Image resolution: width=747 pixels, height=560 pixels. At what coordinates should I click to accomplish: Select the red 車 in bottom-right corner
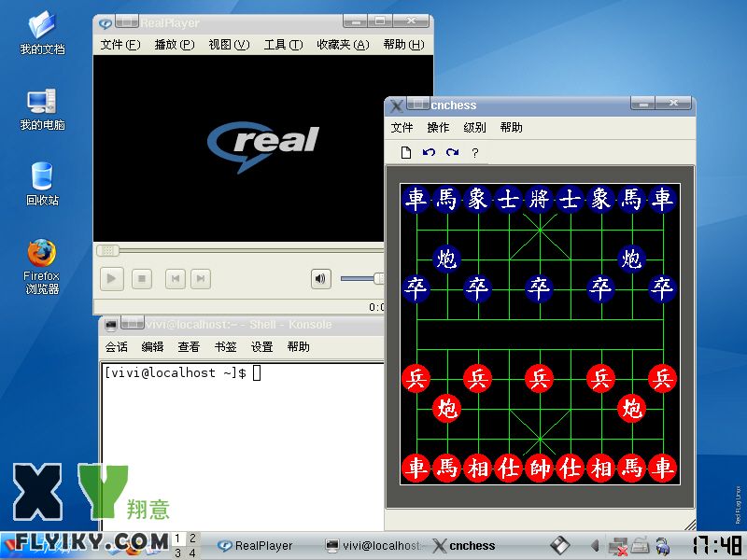[x=662, y=468]
